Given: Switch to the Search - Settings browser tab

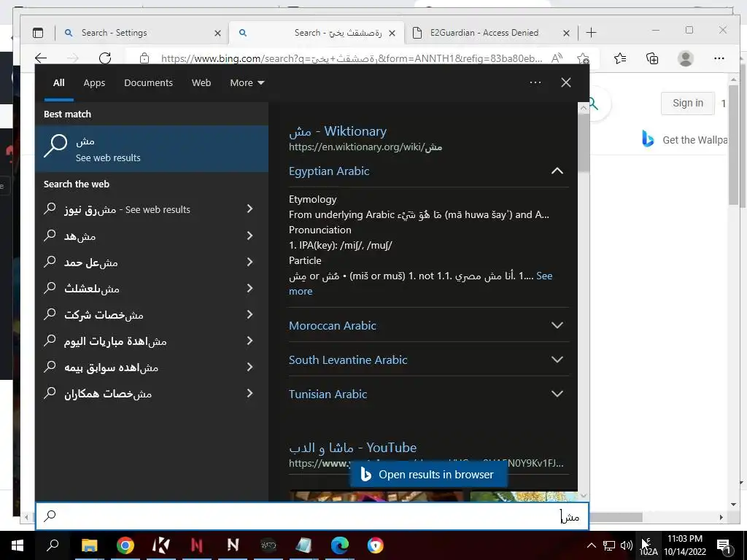Looking at the screenshot, I should tap(142, 33).
